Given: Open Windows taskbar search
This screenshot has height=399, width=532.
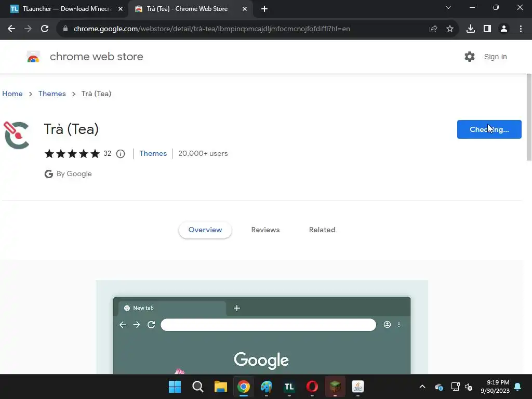Looking at the screenshot, I should tap(198, 387).
